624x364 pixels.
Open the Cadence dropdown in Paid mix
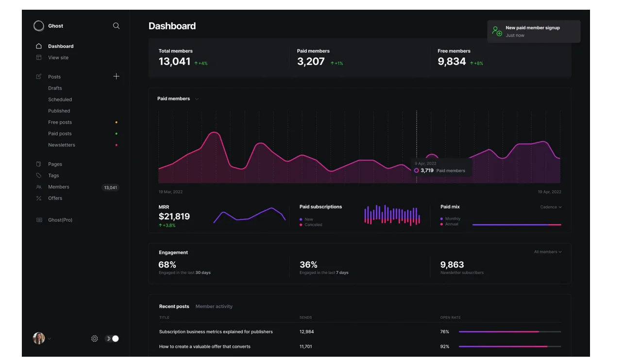tap(550, 207)
